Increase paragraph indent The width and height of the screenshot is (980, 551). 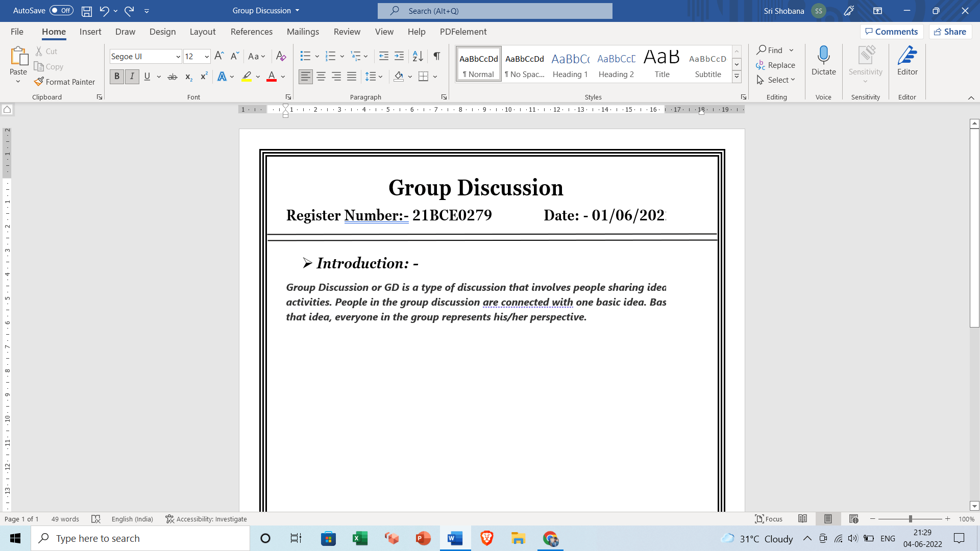pyautogui.click(x=399, y=56)
